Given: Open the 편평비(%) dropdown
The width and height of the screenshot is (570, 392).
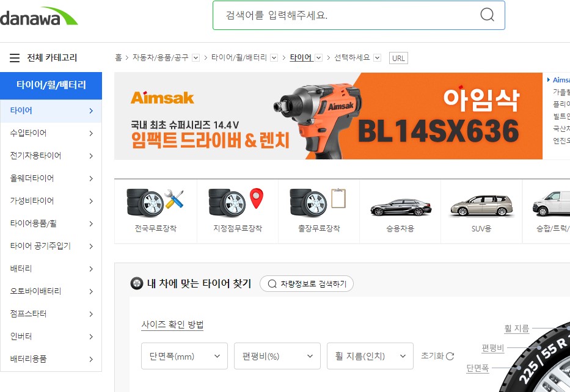Looking at the screenshot, I should (277, 356).
